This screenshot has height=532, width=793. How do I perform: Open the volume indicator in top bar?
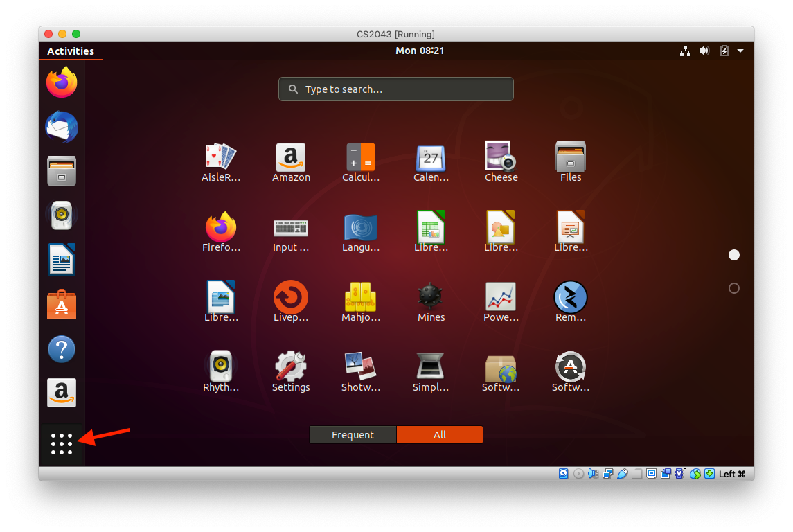[x=704, y=51]
